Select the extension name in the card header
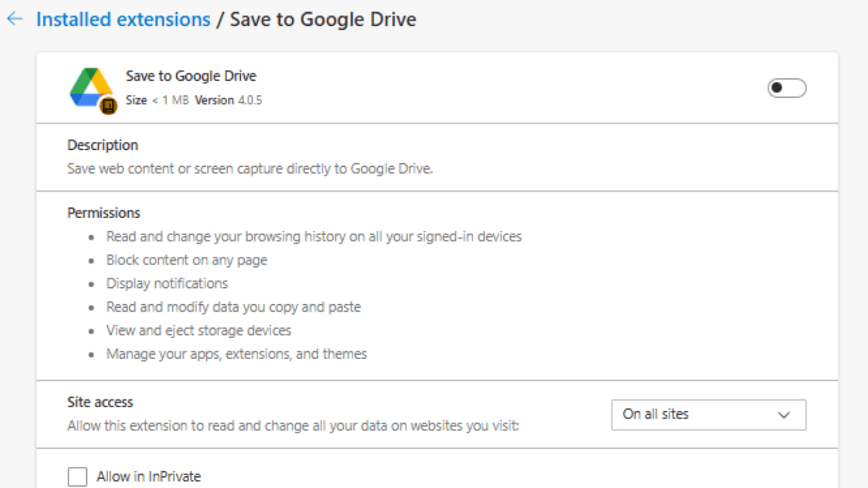This screenshot has height=488, width=868. coord(191,76)
